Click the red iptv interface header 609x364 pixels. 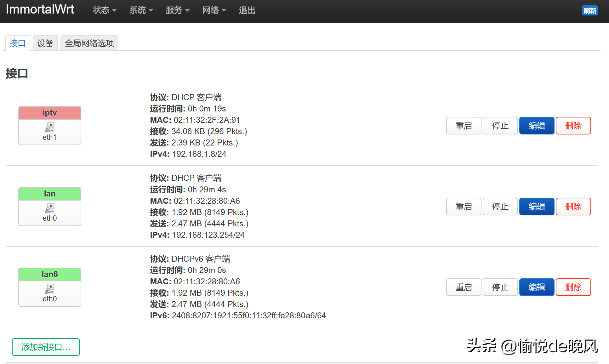tap(50, 113)
